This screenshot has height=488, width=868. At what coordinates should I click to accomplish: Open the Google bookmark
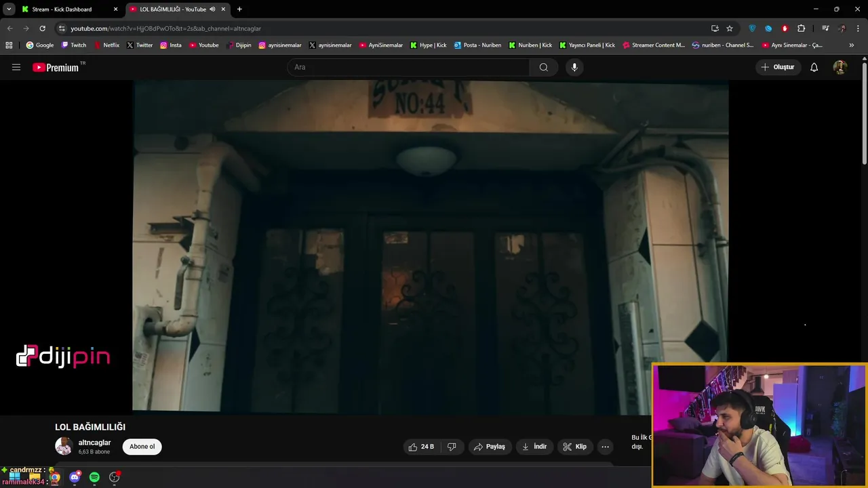[x=40, y=45]
